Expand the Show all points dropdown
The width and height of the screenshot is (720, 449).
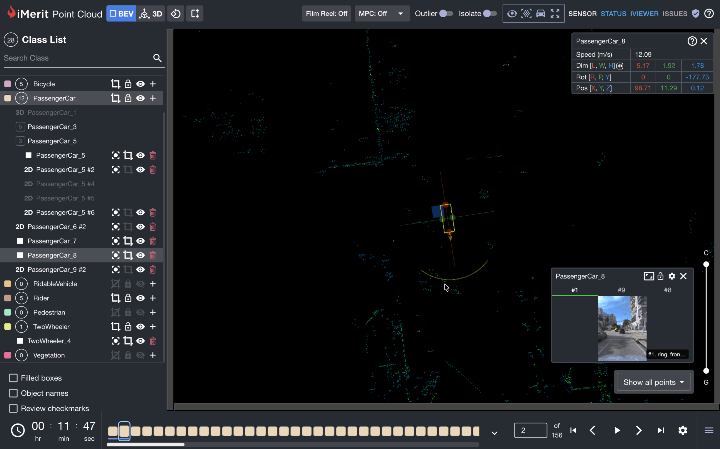pyautogui.click(x=654, y=382)
